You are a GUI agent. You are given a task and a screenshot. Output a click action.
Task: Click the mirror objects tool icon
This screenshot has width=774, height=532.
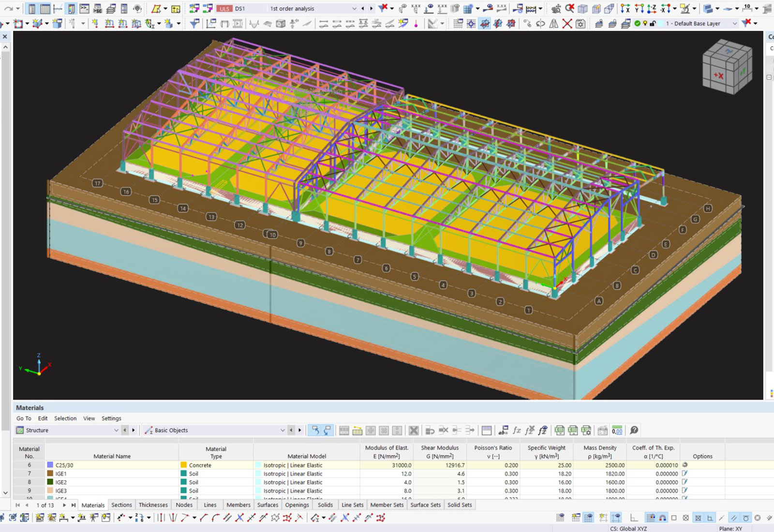(x=554, y=23)
